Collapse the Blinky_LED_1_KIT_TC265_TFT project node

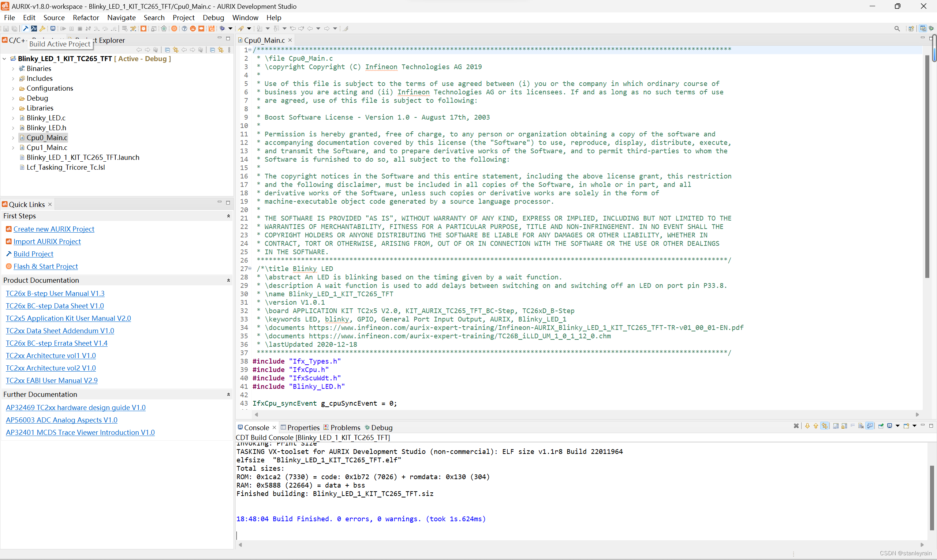tap(4, 59)
